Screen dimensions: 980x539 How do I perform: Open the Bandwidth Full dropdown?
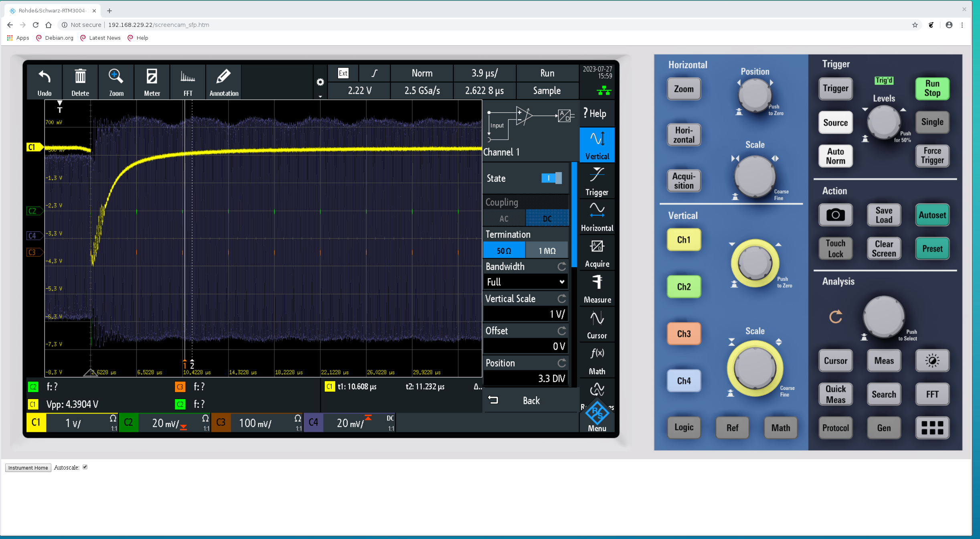pos(525,282)
